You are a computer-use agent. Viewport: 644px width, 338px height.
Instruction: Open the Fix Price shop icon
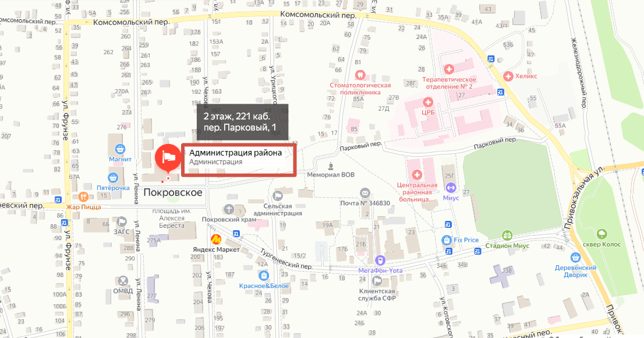(x=447, y=240)
